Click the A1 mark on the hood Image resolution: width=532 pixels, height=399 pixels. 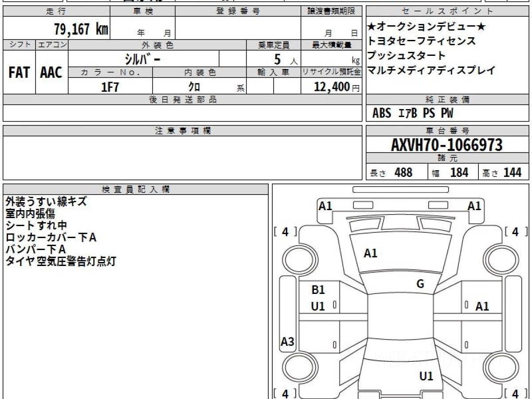(371, 253)
